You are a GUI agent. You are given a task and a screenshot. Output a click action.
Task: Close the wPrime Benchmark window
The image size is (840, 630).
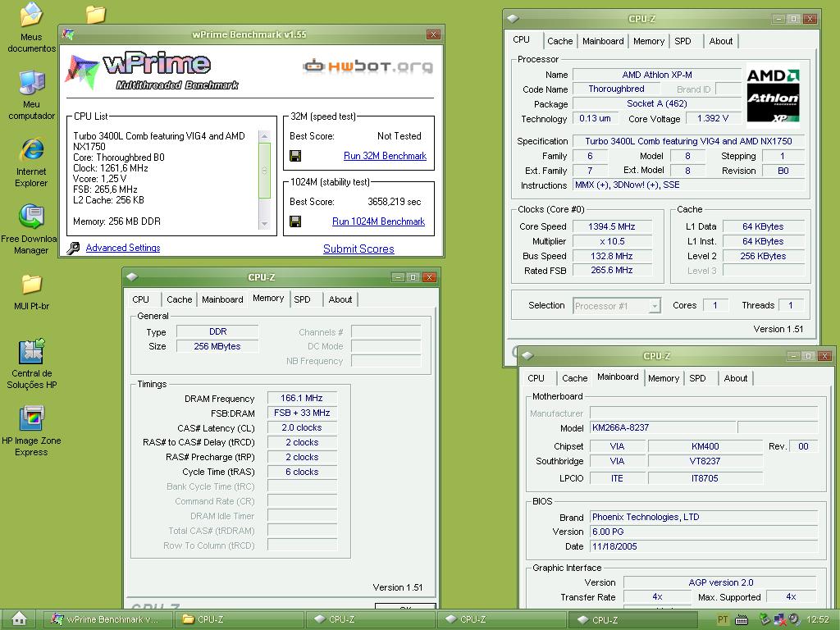tap(433, 34)
